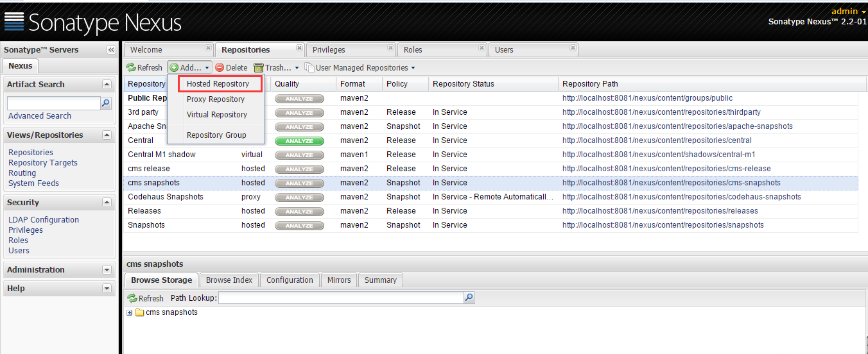Collapse the Views/Repositories panel
The image size is (868, 354).
pos(107,135)
